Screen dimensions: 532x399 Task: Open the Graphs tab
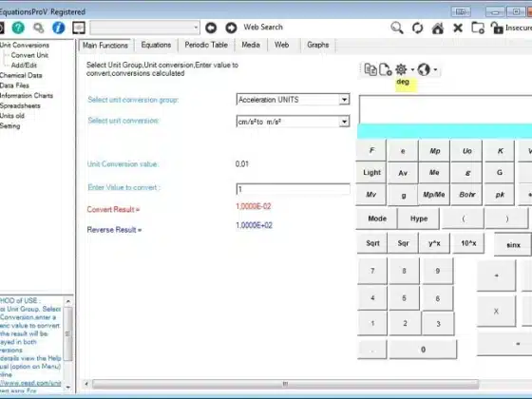[318, 46]
